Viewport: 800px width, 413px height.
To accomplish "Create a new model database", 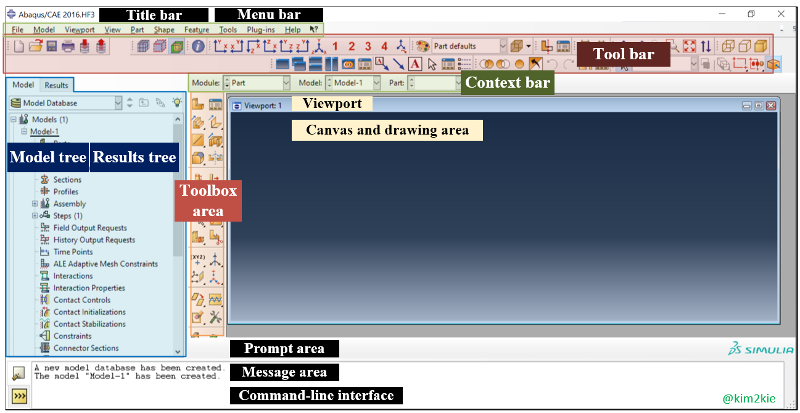I will click(x=18, y=46).
